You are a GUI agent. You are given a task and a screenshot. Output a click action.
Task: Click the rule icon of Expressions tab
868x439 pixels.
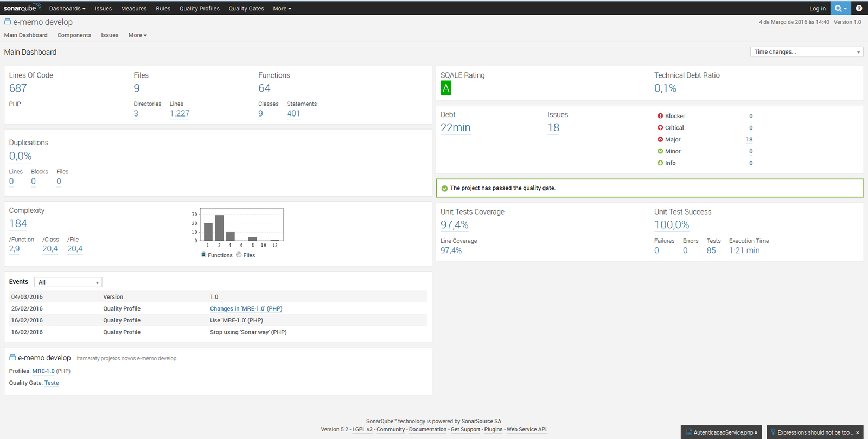[773, 432]
